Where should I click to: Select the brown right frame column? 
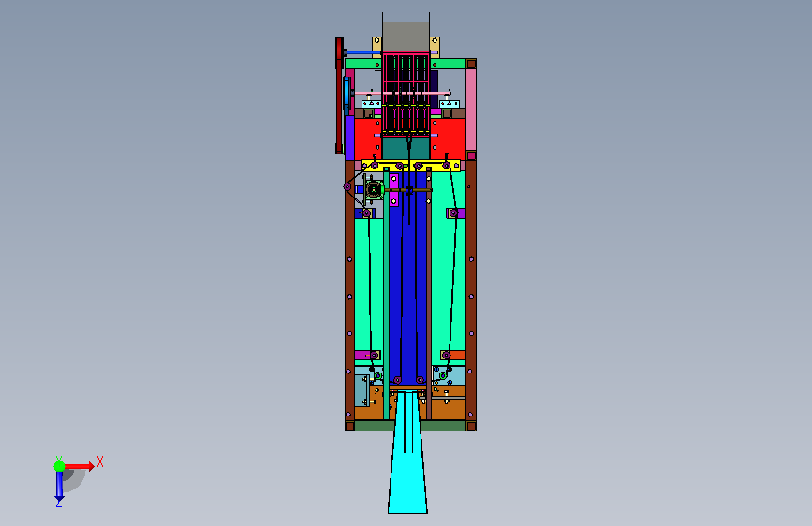[471, 290]
